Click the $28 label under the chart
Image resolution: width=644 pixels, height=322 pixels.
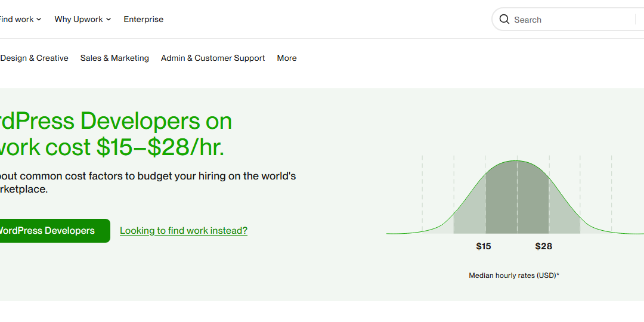pyautogui.click(x=543, y=246)
